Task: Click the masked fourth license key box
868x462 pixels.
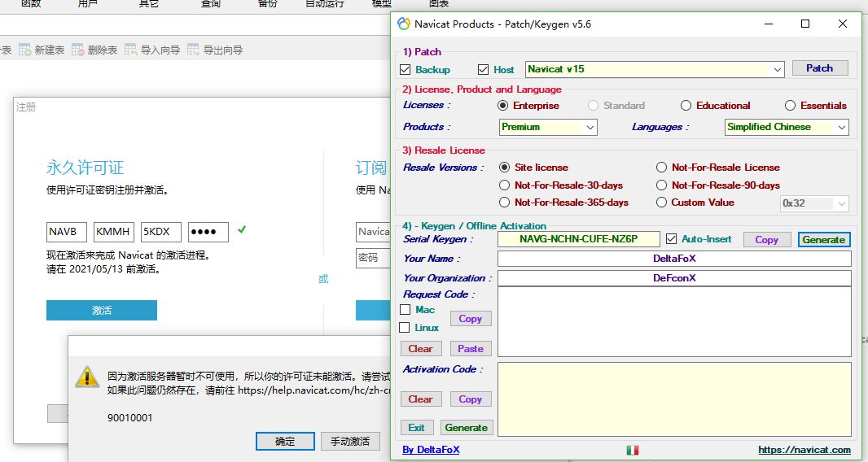Action: (x=208, y=232)
